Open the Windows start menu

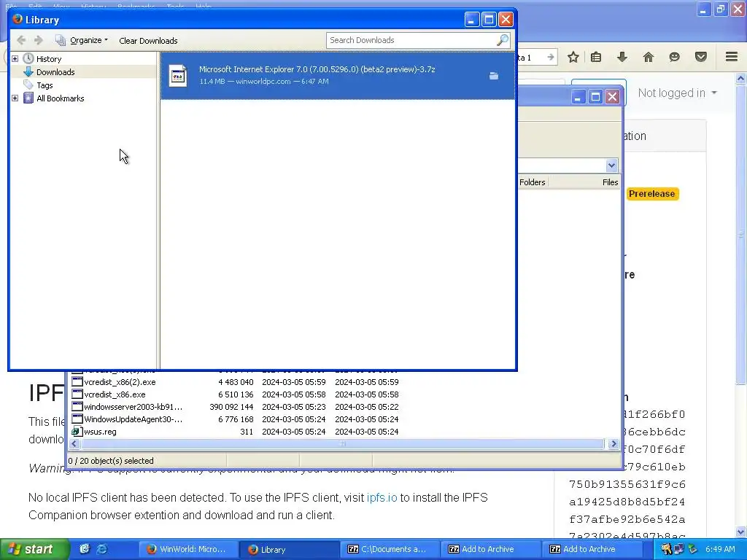34,549
